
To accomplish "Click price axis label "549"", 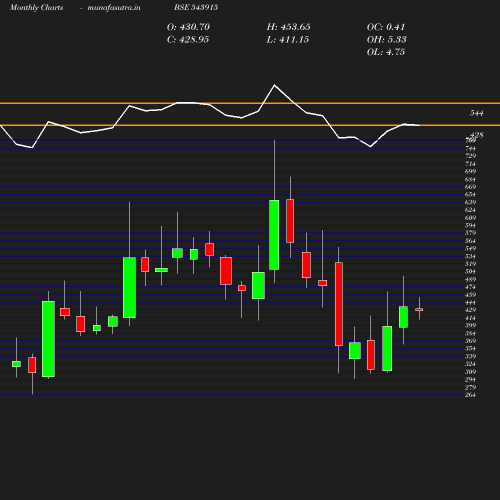I will (x=470, y=248).
